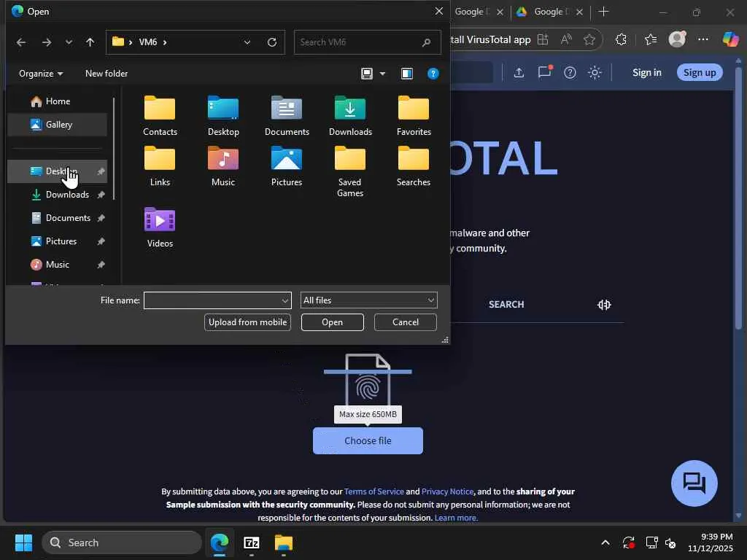747x560 pixels.
Task: Select Downloads in quick access sidebar
Action: (57, 195)
